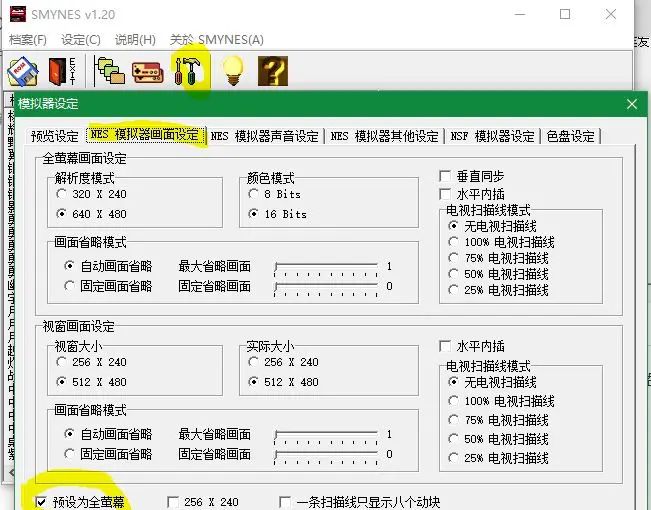Click the light bulb tips icon
The image size is (651, 510).
(233, 71)
